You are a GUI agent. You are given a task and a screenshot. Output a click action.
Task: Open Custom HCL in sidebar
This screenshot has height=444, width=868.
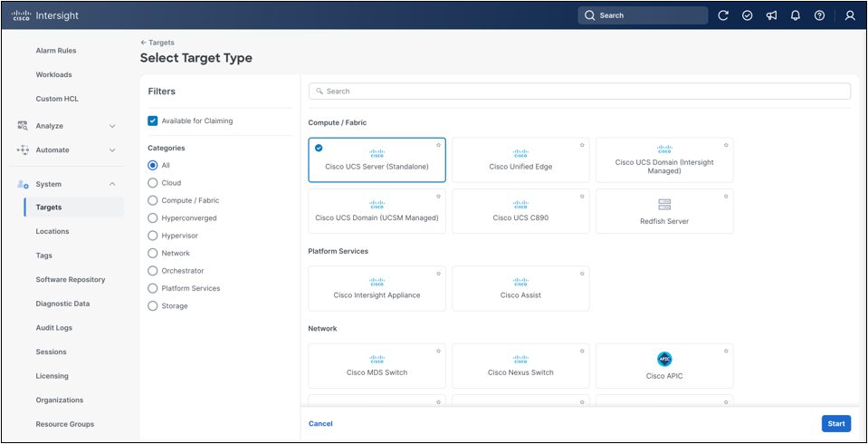coord(57,99)
